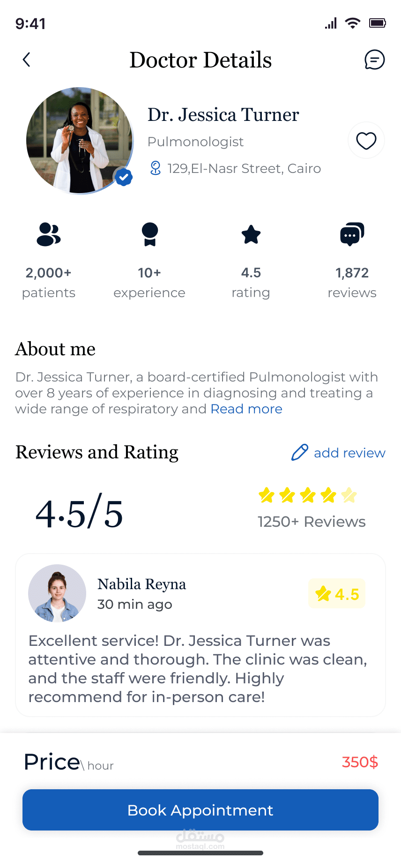The width and height of the screenshot is (401, 868).
Task: Toggle favorite heart for Dr. Jessica Turner
Action: point(366,141)
